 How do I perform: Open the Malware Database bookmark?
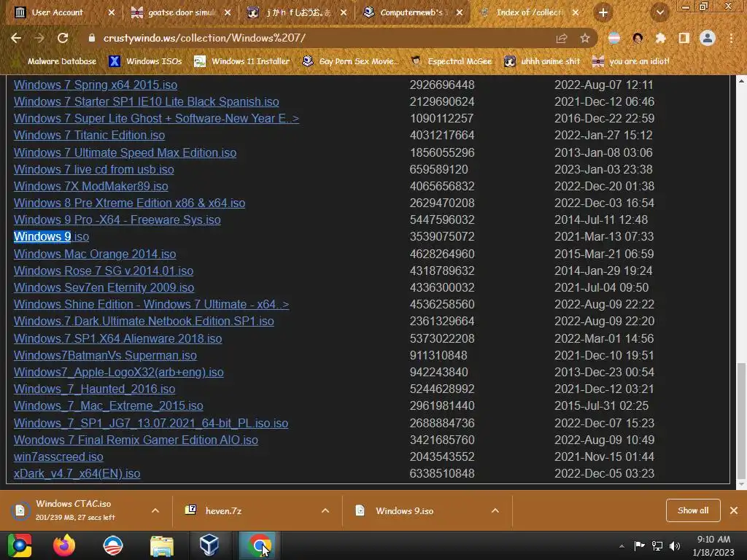tap(55, 61)
